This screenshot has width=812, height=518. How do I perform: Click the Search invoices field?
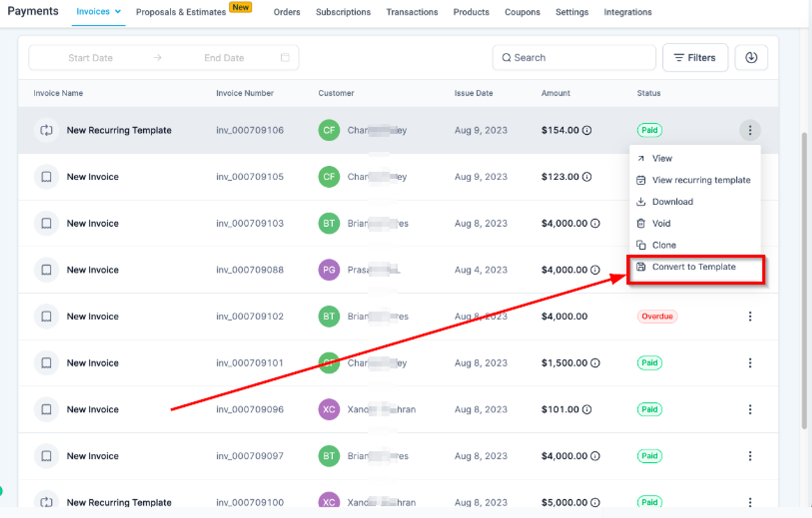pyautogui.click(x=574, y=58)
